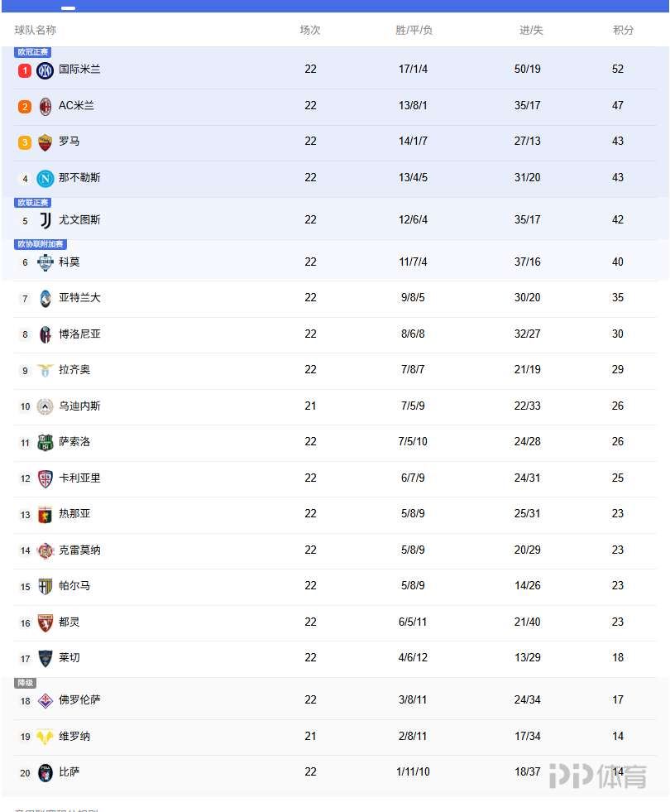The height and width of the screenshot is (812, 670).
Task: Click the 罗马 club badge
Action: pos(45,142)
